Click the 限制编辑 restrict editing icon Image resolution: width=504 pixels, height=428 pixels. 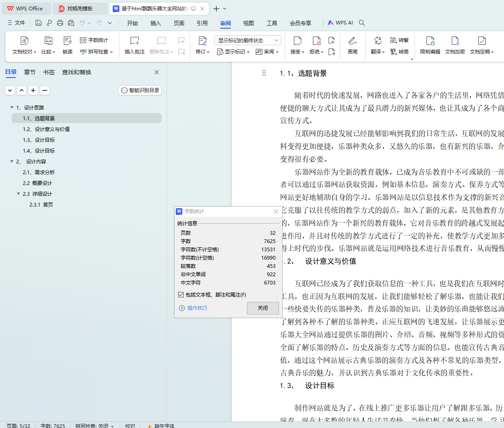pyautogui.click(x=430, y=41)
